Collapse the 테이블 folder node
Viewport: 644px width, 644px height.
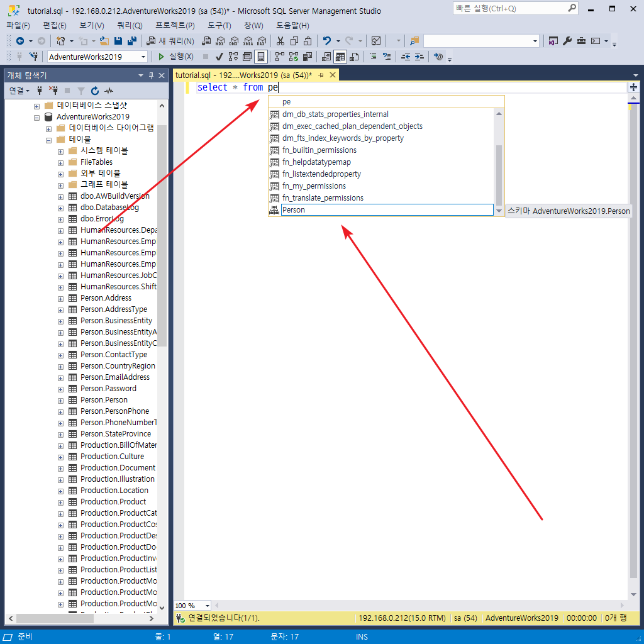[48, 140]
